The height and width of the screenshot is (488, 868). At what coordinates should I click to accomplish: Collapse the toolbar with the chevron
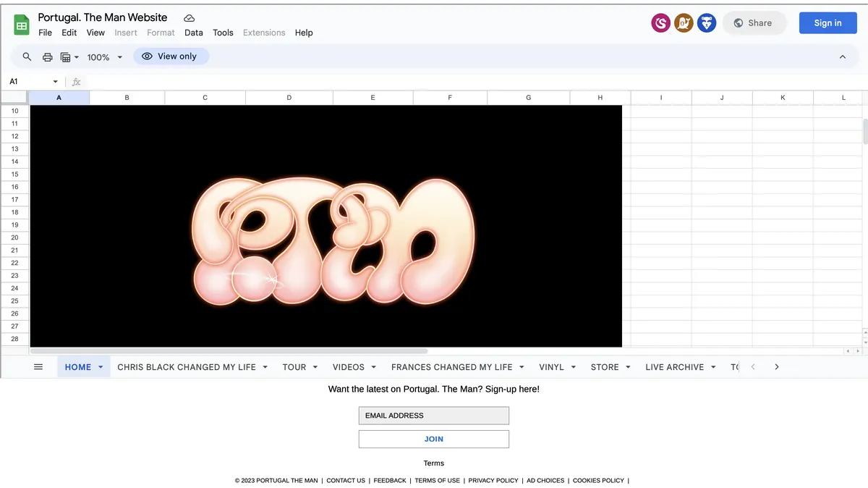843,56
